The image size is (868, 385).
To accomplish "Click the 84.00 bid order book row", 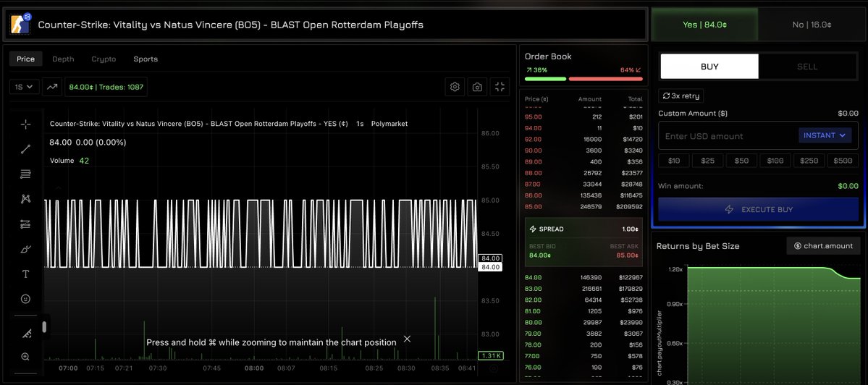I will coord(583,277).
